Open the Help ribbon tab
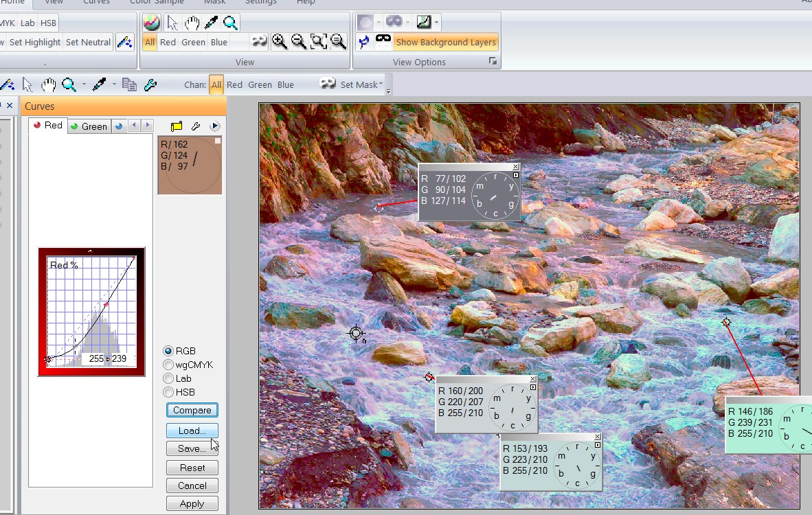The height and width of the screenshot is (515, 812). point(306,2)
